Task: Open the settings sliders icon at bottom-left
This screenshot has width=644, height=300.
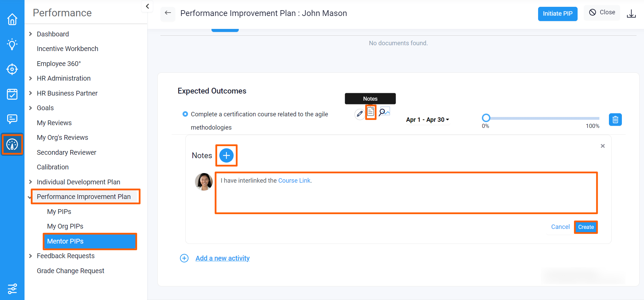Action: pos(12,289)
